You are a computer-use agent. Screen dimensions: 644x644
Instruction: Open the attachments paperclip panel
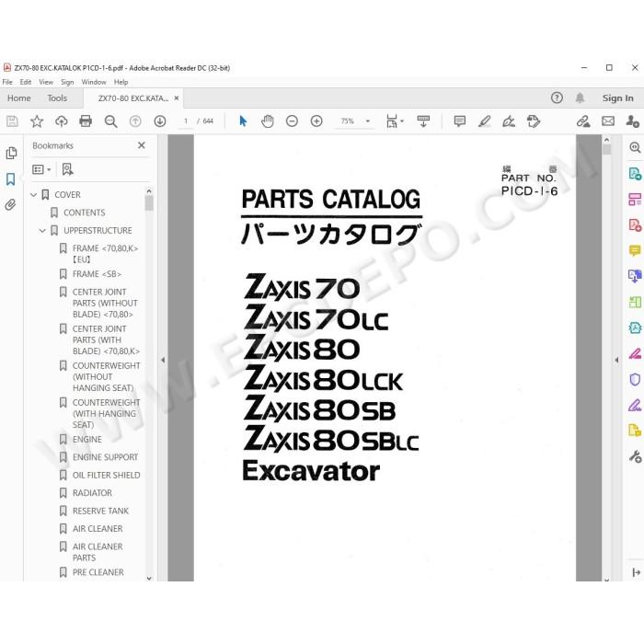[x=11, y=204]
